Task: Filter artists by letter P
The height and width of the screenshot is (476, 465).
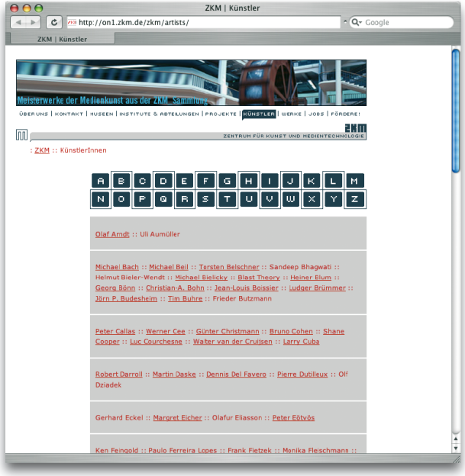Action: click(143, 199)
